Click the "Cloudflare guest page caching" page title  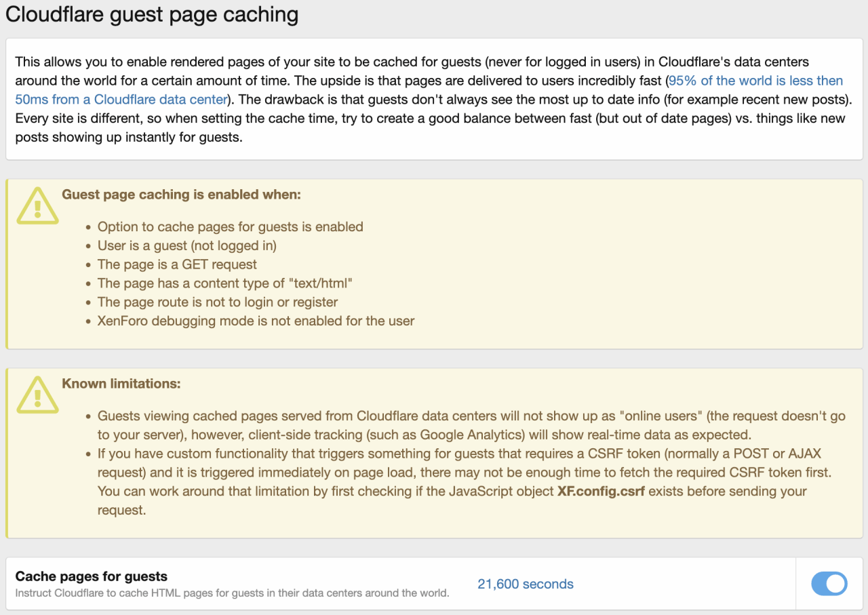(152, 15)
